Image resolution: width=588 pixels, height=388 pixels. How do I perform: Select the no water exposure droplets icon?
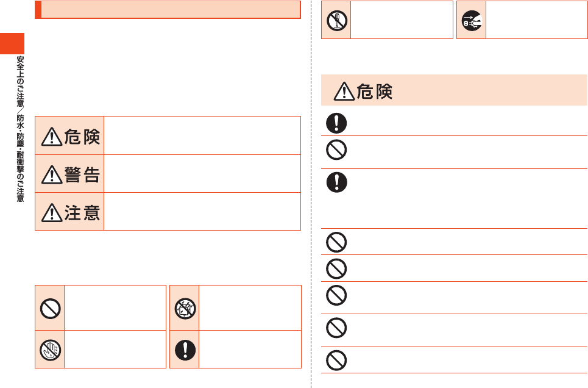(185, 309)
